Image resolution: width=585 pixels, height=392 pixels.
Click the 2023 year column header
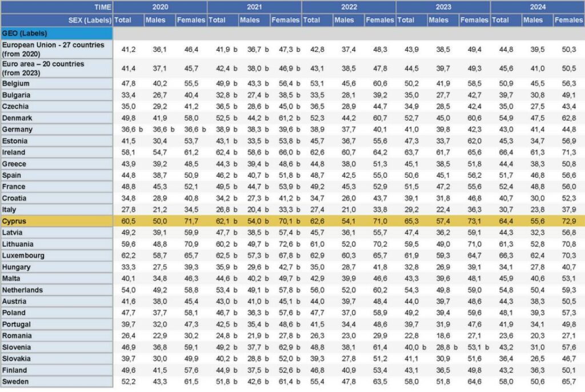[443, 7]
